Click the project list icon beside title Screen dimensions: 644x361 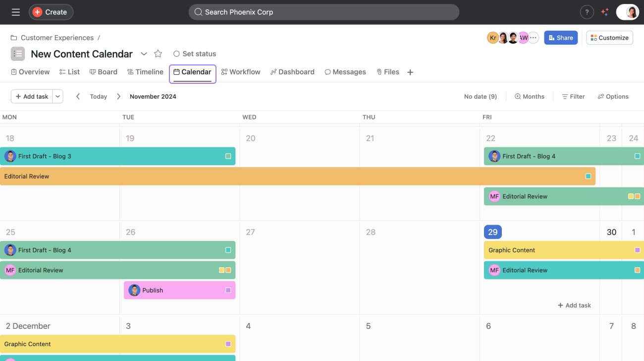[18, 54]
